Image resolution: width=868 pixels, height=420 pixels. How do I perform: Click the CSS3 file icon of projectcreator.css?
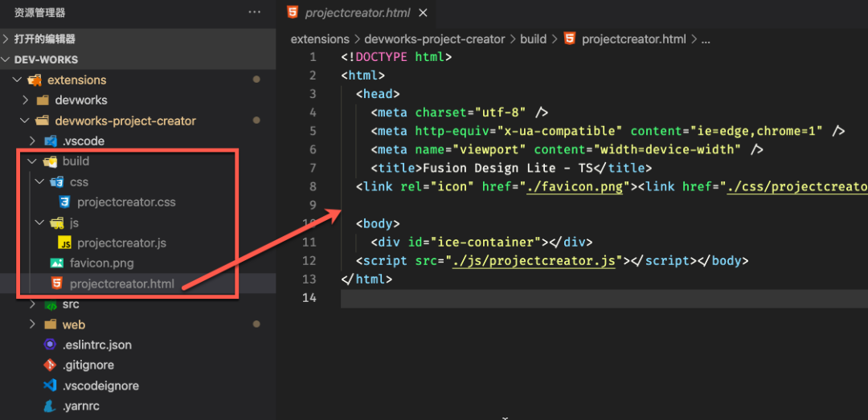pos(64,202)
